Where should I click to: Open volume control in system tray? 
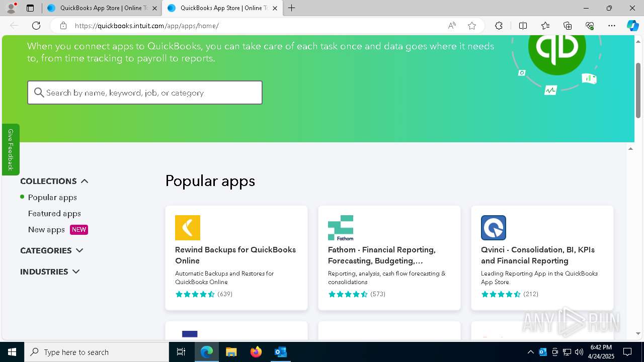coord(579,352)
